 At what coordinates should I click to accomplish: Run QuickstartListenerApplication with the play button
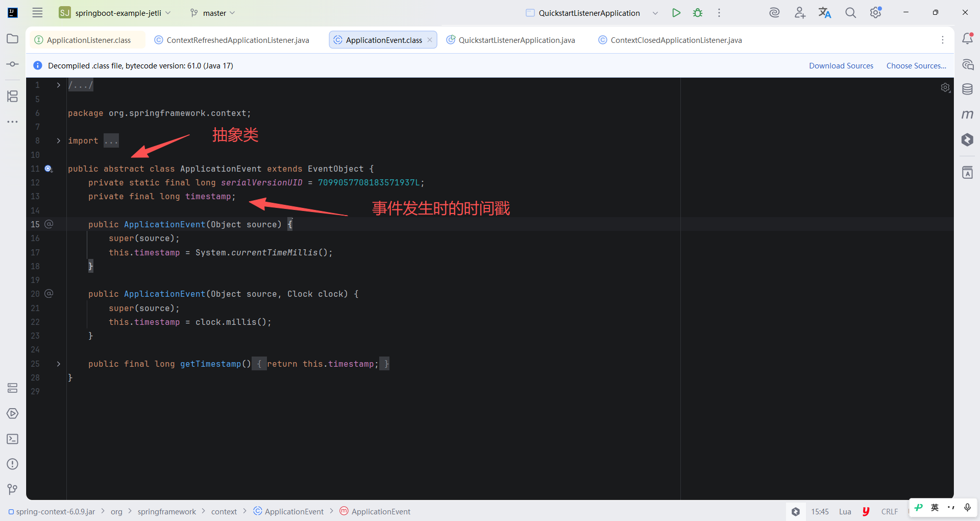pos(676,13)
